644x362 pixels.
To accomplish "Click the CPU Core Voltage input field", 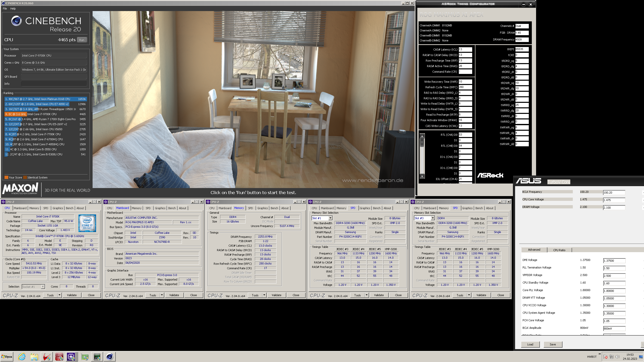I will coord(614,200).
